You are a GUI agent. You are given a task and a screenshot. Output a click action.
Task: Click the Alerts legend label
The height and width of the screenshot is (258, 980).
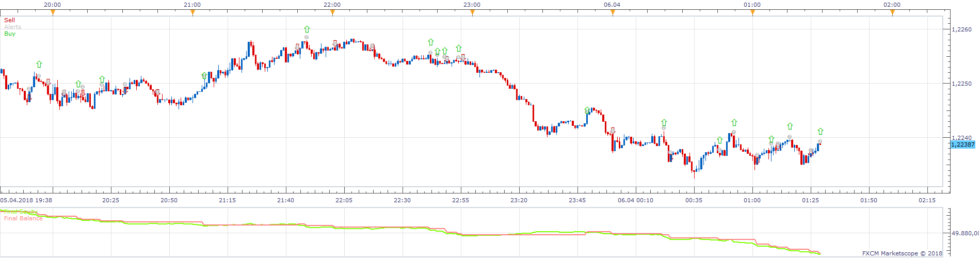(x=13, y=27)
